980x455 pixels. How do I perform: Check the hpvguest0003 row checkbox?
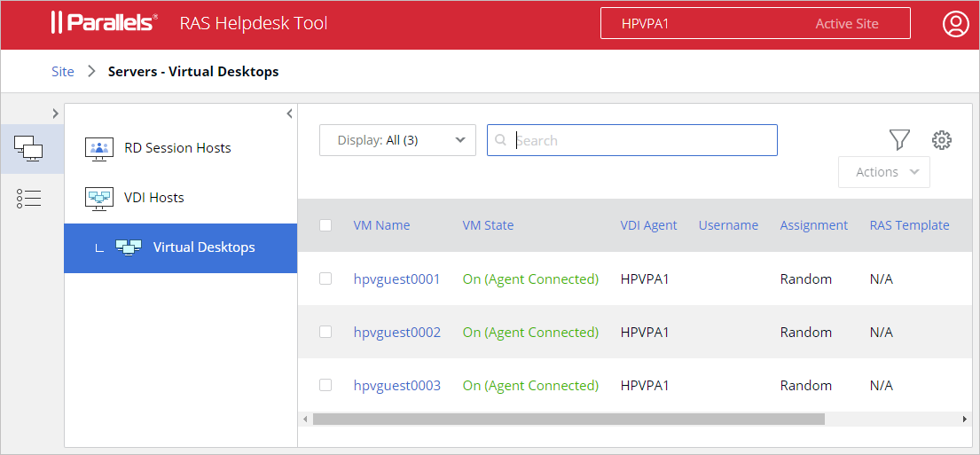click(x=325, y=385)
